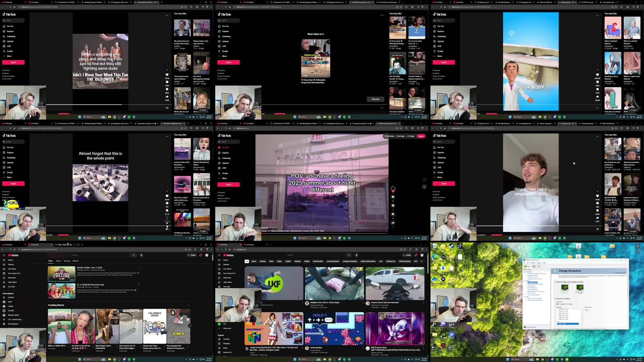Screen dimensions: 644x362
Task: Open the options menu for '$1 vs $500,000 Romantic Date'
Action: pos(139,285)
